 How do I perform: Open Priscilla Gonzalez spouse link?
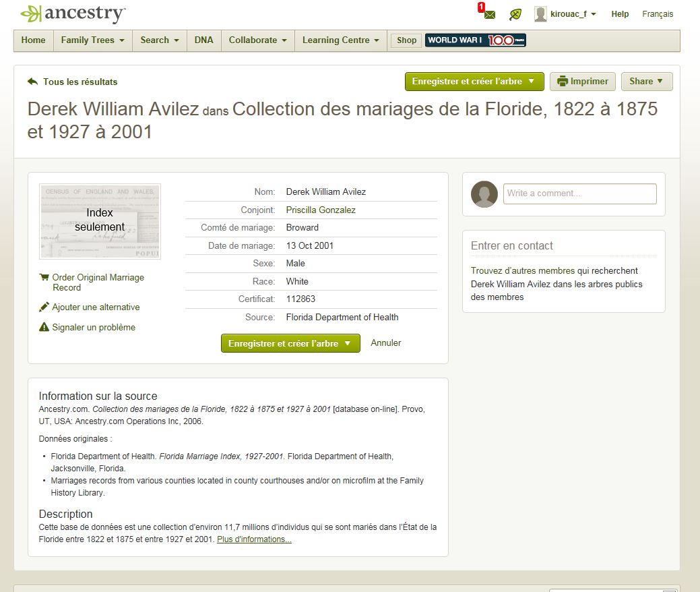click(321, 210)
